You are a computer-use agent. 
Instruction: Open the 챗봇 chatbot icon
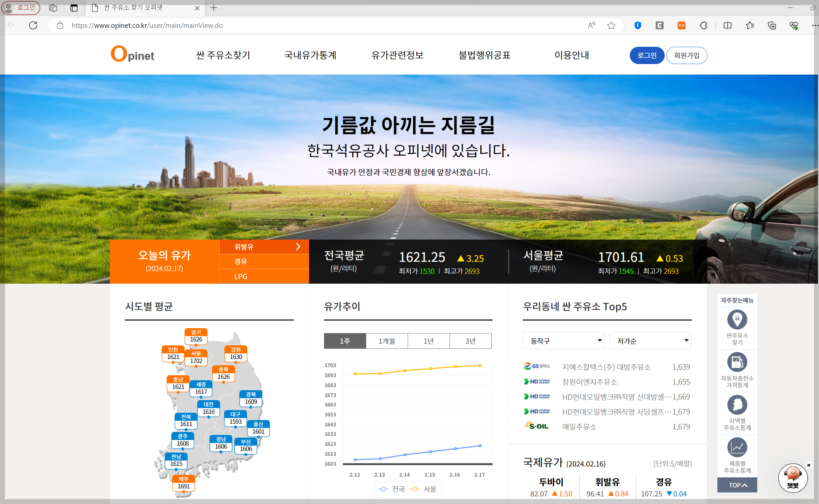coord(793,478)
